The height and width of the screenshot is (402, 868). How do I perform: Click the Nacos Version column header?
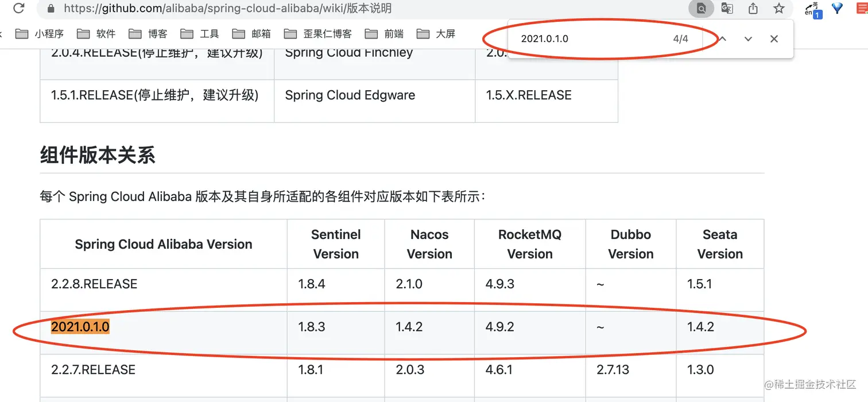click(429, 244)
